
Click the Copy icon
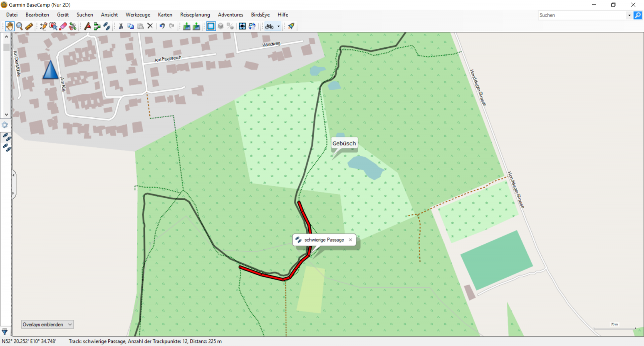point(130,26)
